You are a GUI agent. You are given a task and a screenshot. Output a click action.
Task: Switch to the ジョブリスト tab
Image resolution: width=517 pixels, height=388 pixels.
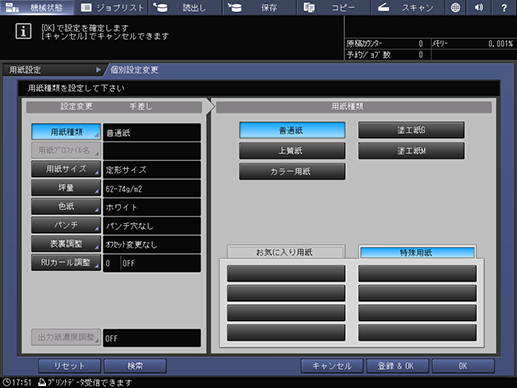[x=112, y=7]
